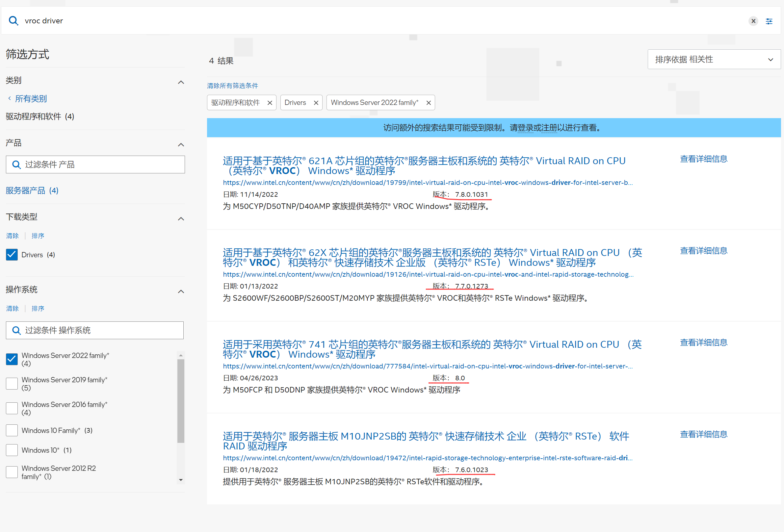Select 服务器产品 (4) filter

32,190
